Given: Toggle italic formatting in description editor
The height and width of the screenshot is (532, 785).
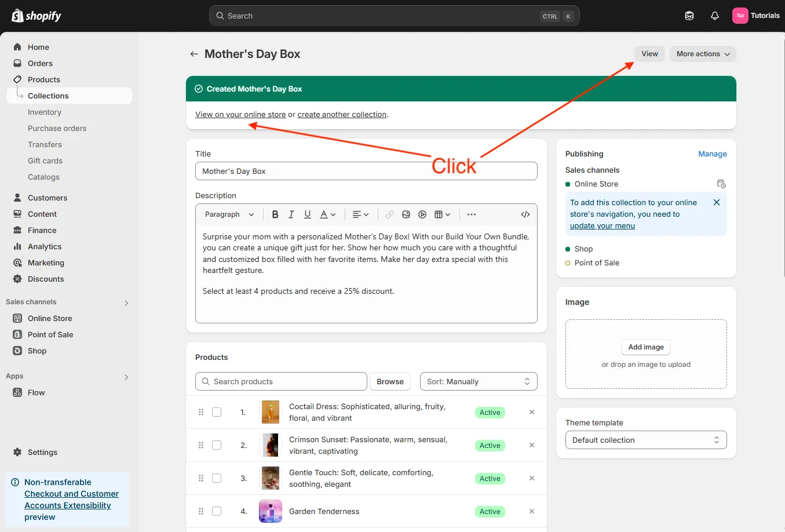Looking at the screenshot, I should pyautogui.click(x=291, y=214).
